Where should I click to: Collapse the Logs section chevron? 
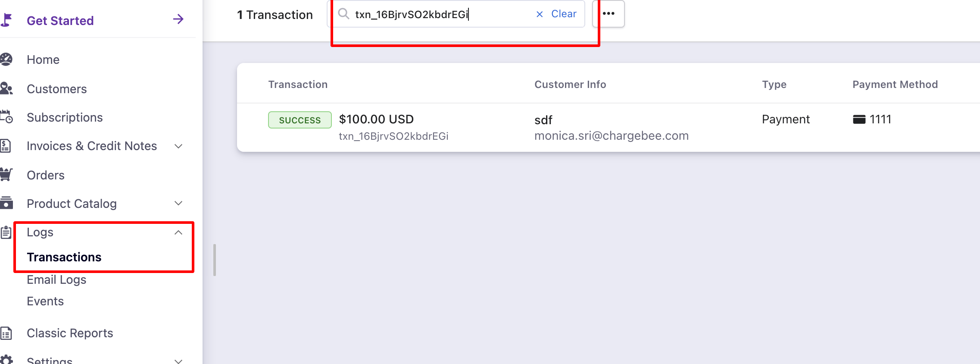[178, 232]
